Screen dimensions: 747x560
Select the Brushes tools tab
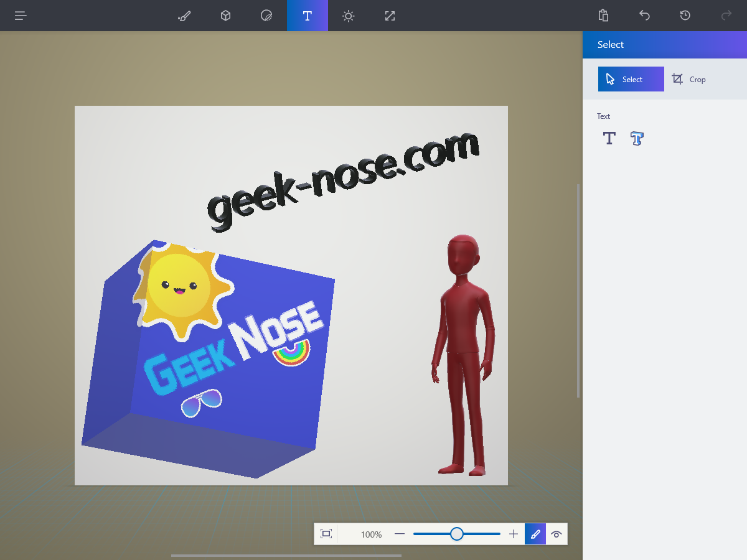point(184,16)
